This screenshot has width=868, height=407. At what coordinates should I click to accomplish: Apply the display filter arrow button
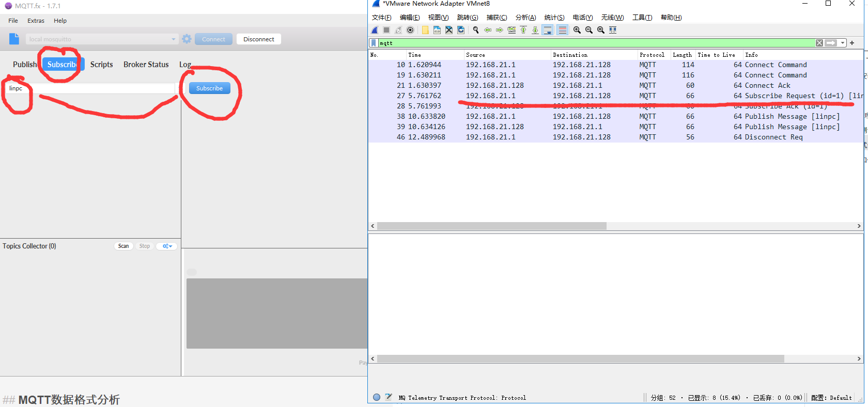tap(831, 43)
